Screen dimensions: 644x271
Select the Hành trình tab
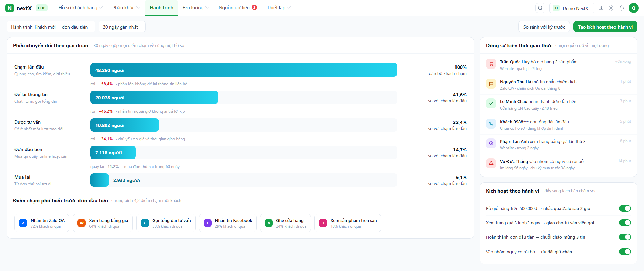point(161,8)
